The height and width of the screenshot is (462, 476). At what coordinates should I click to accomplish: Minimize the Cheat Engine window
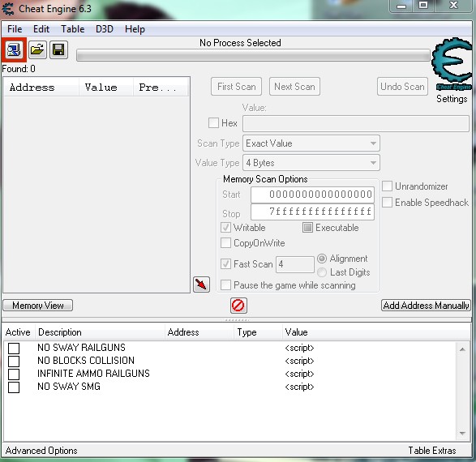401,6
